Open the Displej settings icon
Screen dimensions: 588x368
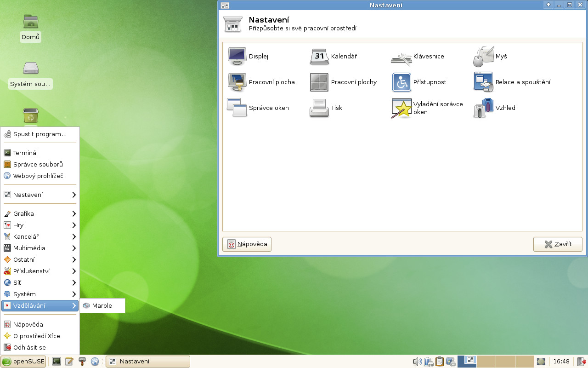click(237, 57)
